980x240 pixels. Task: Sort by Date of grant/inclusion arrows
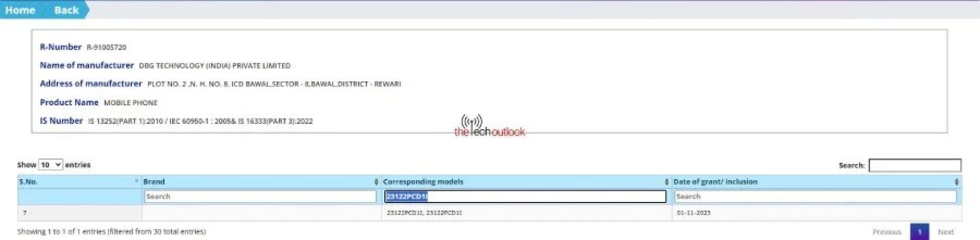coord(956,182)
